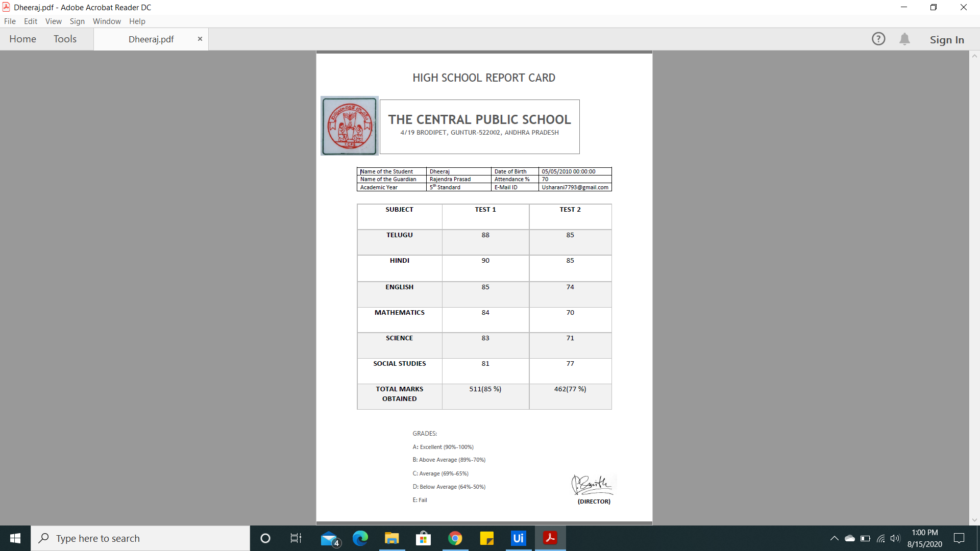Launch Microsoft Edge from taskbar
Image resolution: width=980 pixels, height=551 pixels.
(x=360, y=538)
